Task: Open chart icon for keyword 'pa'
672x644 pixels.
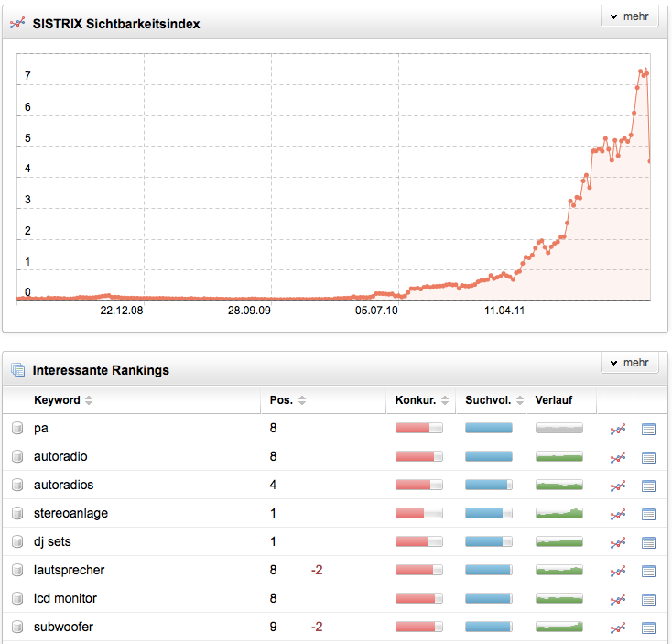Action: click(x=618, y=428)
